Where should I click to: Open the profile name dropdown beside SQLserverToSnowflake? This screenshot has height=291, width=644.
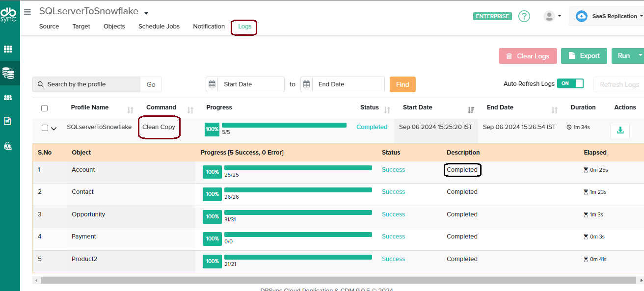[146, 11]
